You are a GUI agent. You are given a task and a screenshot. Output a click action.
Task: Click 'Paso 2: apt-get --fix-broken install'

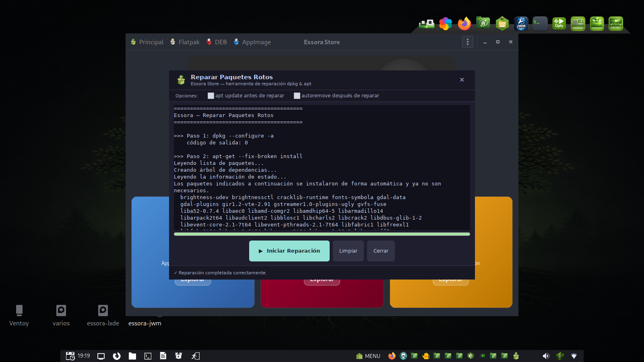[x=238, y=156]
